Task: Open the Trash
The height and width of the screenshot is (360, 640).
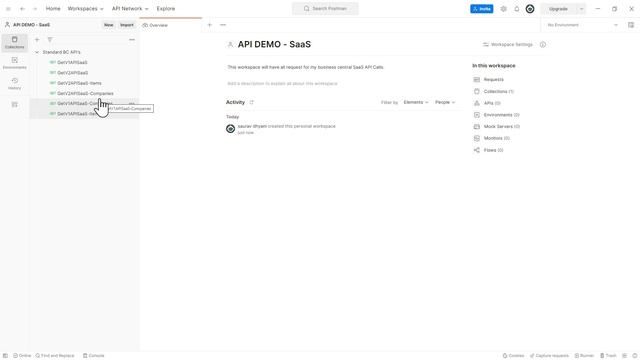Action: point(608,356)
